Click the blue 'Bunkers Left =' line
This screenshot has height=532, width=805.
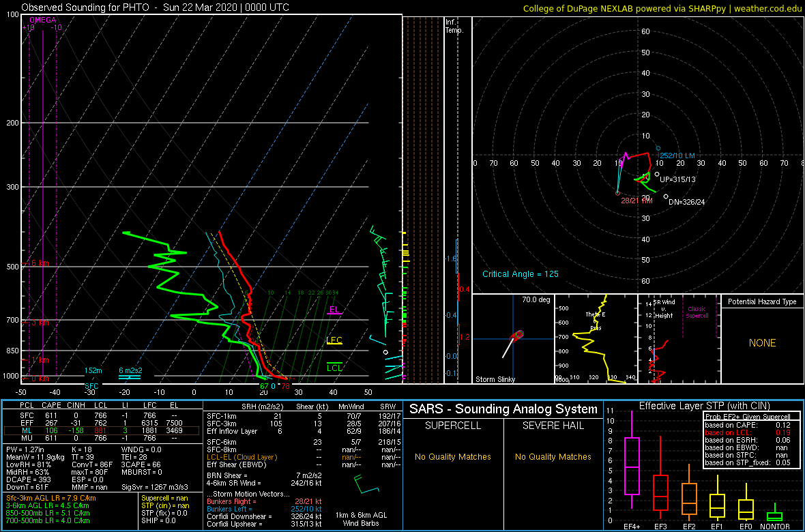pyautogui.click(x=265, y=508)
